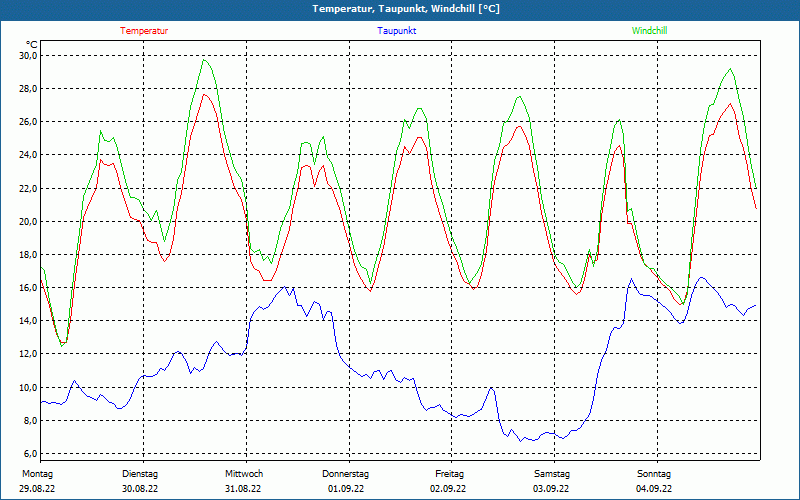The image size is (800, 500).
Task: Click the °C unit label
Action: coord(32,45)
